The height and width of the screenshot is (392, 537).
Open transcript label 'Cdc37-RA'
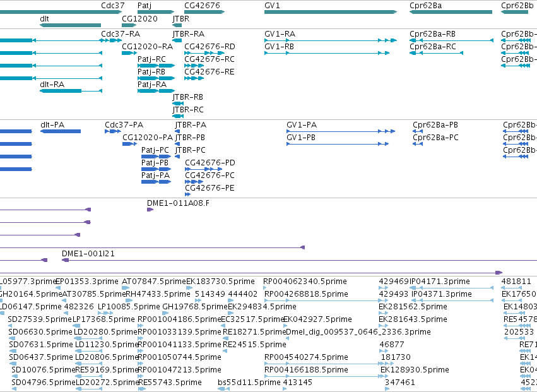tap(121, 34)
